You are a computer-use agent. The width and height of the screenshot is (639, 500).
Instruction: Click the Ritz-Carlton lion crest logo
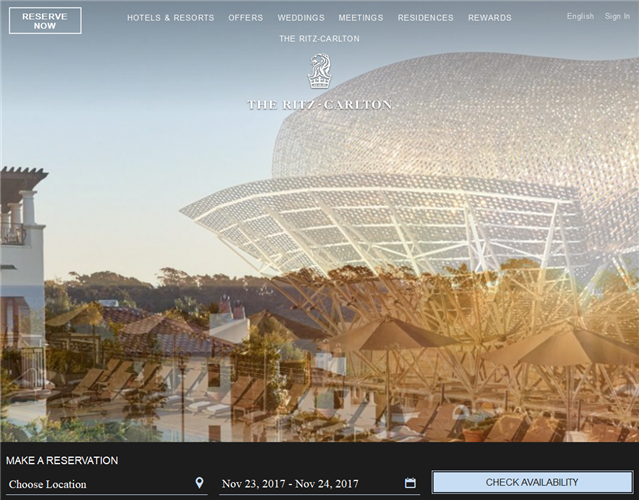[x=319, y=72]
